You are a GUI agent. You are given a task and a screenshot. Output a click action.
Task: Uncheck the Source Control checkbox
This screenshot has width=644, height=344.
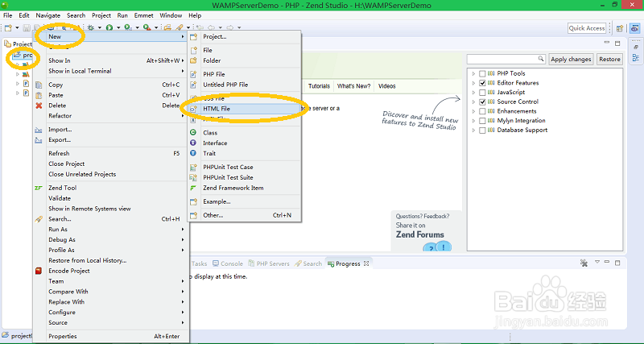coord(482,102)
